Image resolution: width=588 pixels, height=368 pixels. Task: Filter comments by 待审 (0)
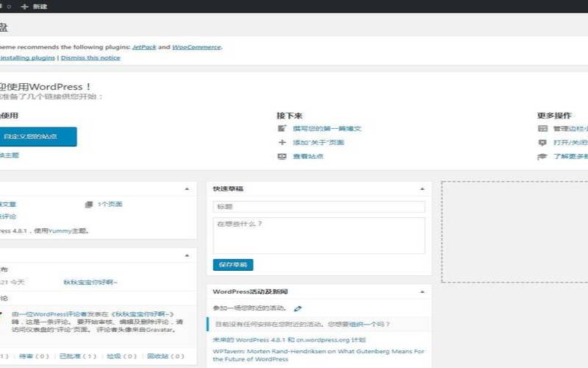coord(34,356)
